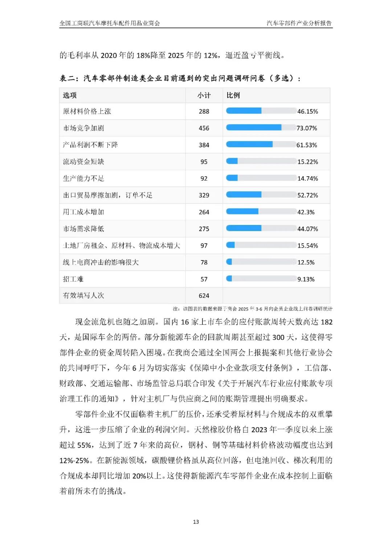Click the blue bar for 市场竞争加剧

click(x=254, y=128)
